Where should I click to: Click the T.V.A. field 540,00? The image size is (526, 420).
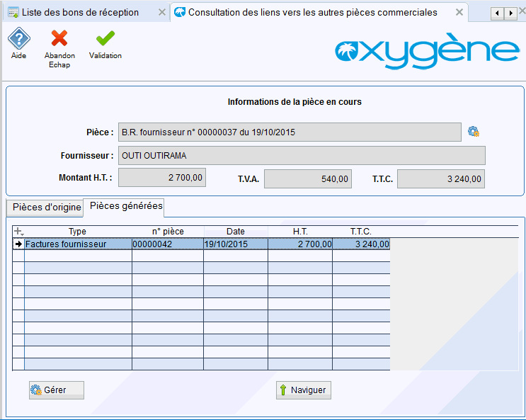[308, 178]
